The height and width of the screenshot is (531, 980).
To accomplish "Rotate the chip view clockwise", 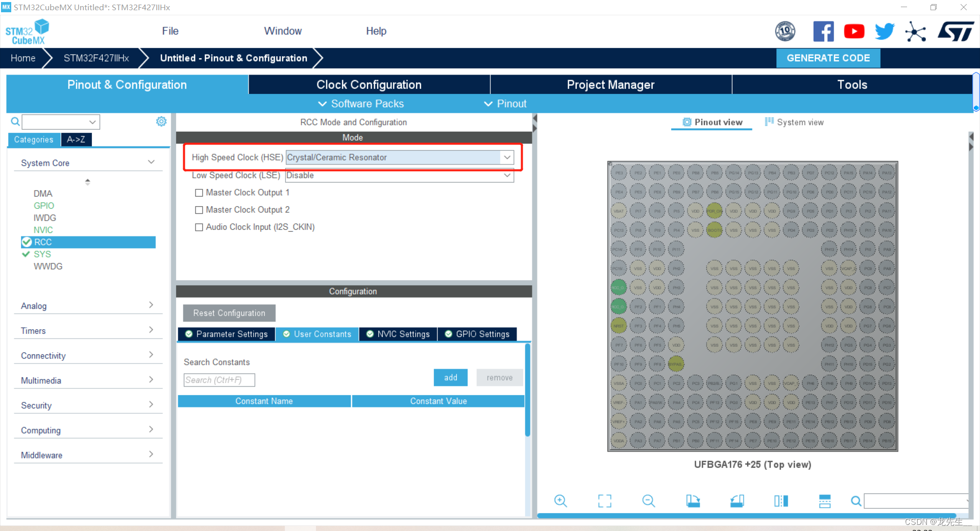I will (693, 501).
